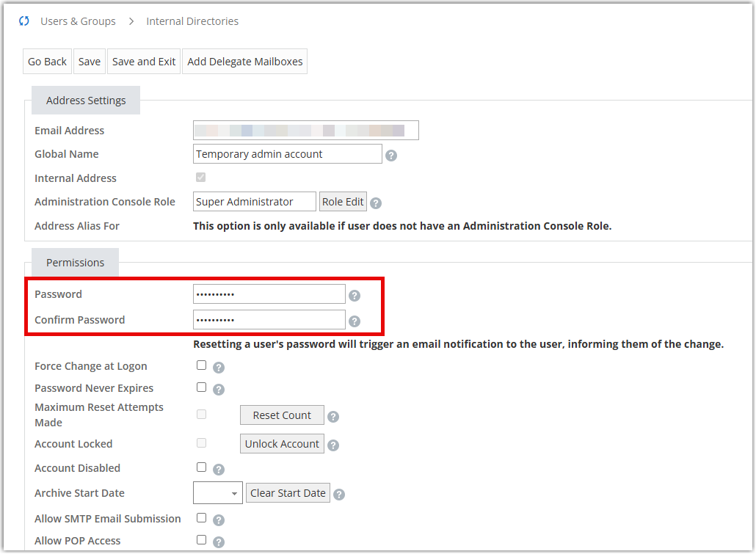Viewport: 756px width, 554px height.
Task: Click help icon beside Unlock Account button
Action: point(332,445)
